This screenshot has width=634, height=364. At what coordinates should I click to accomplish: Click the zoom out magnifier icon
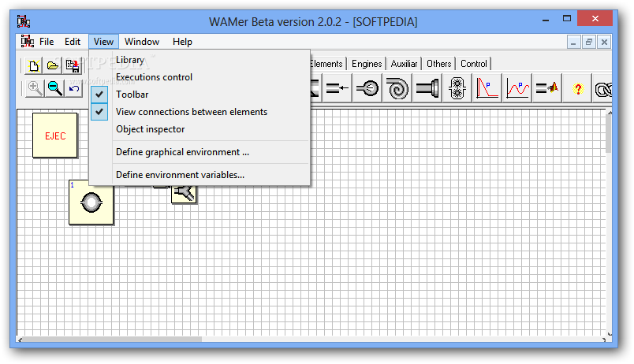click(54, 88)
